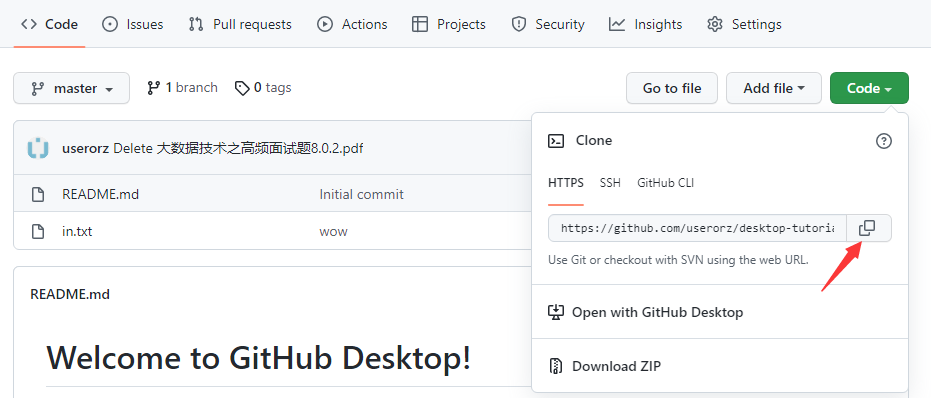Screen dimensions: 931x398
Task: Toggle the green Code dropdown button
Action: [x=869, y=88]
